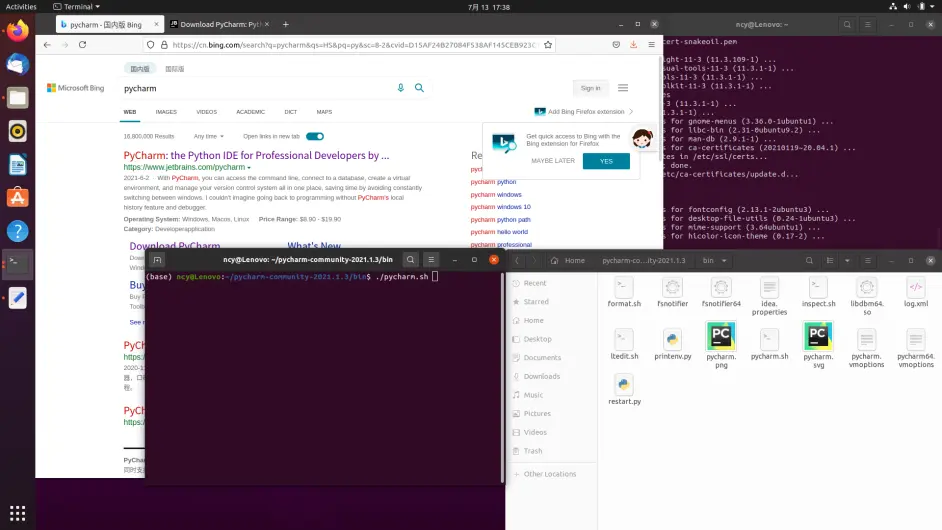Open new tab in Firefox
This screenshot has width=942, height=530.
285,24
